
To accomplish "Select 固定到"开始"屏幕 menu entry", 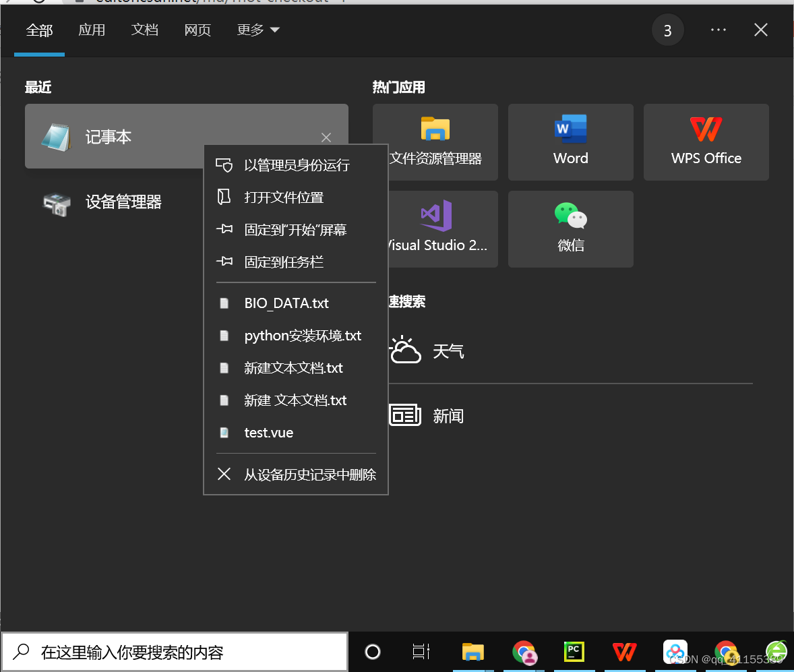I will (296, 230).
